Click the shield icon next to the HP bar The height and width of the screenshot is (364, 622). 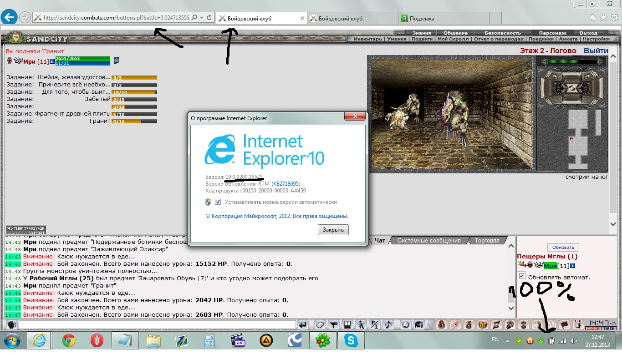(116, 60)
